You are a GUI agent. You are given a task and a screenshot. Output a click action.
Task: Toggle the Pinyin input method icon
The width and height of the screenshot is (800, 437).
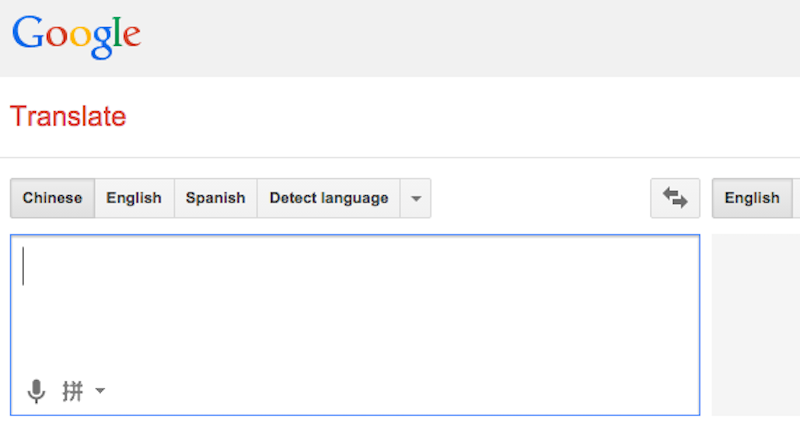coord(73,391)
